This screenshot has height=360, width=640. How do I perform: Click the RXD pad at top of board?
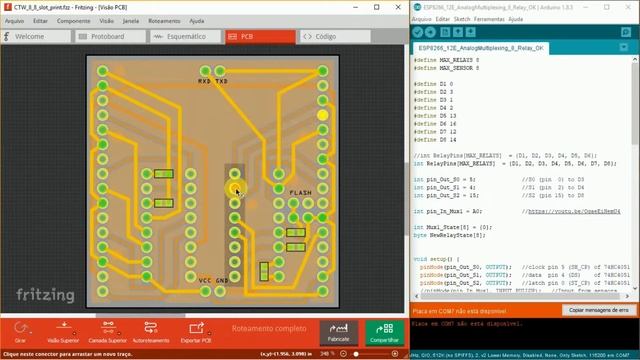click(205, 71)
